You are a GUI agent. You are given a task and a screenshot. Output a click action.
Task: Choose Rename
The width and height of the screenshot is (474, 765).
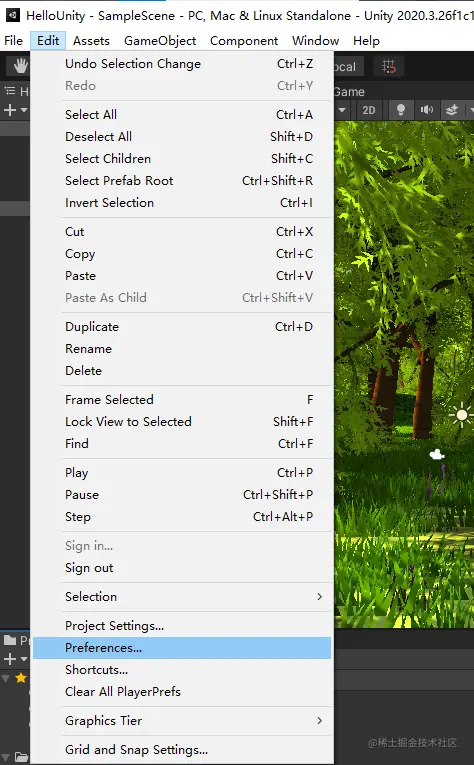[x=182, y=348]
